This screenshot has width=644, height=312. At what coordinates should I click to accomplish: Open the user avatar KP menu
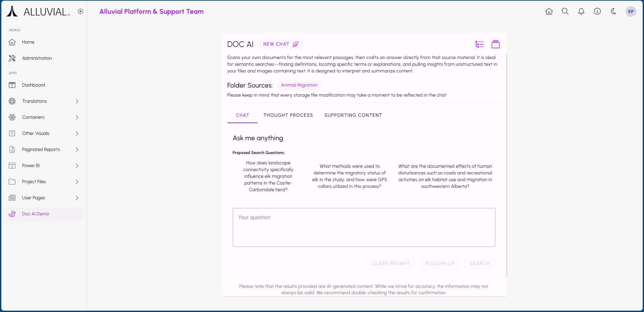point(631,11)
